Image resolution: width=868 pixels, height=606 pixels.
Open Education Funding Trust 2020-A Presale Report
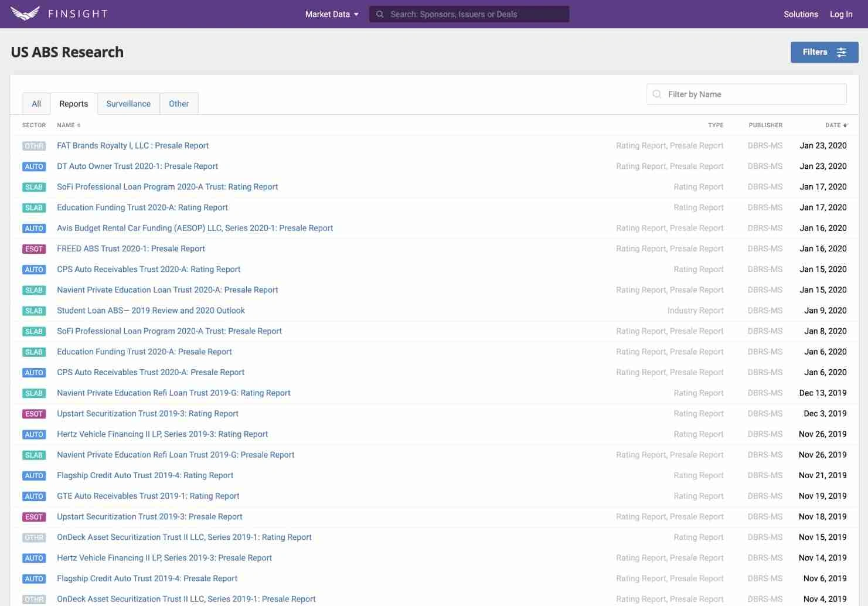144,352
